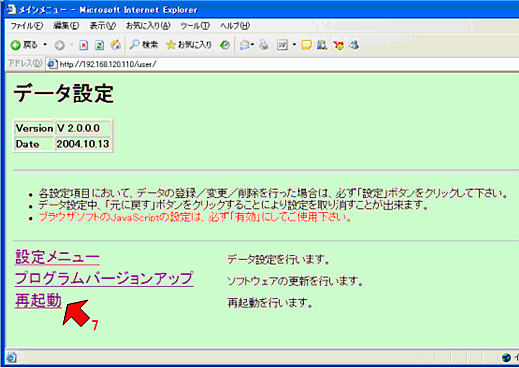Click the text データ設定を行います。

tap(279, 259)
